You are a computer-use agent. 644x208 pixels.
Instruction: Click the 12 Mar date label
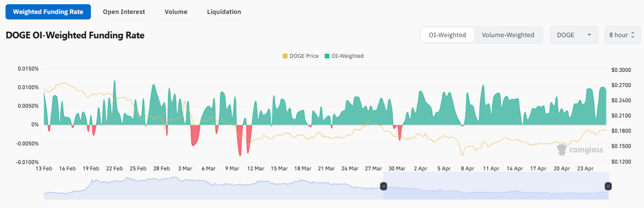(x=256, y=168)
